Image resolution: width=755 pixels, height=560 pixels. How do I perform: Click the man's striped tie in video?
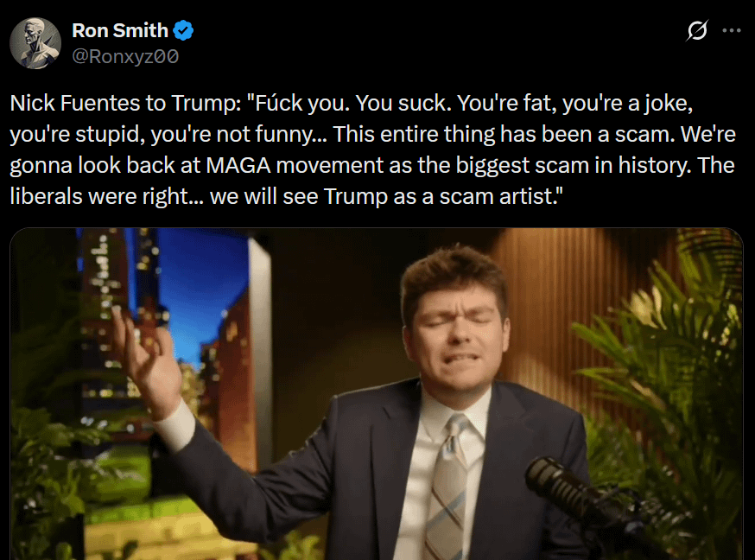(448, 487)
